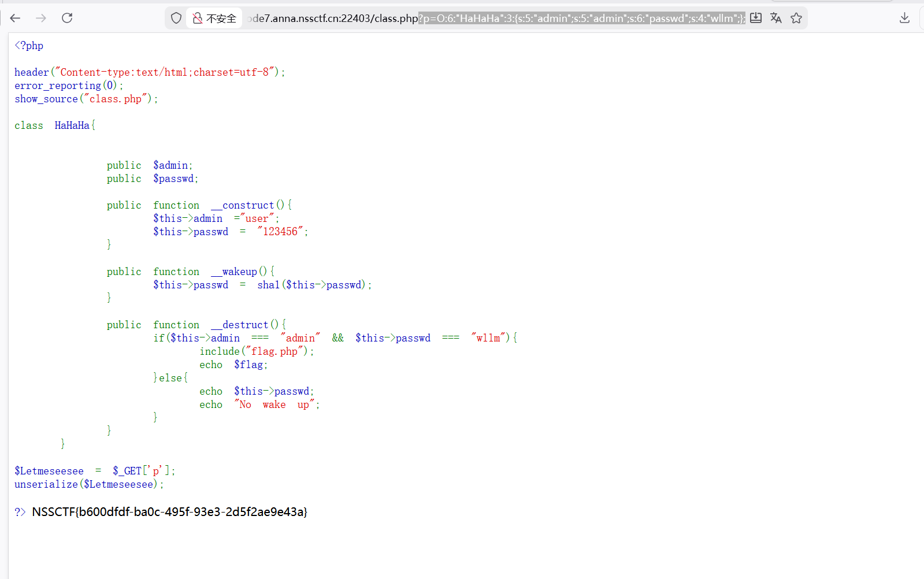This screenshot has height=579, width=924.
Task: Click the unserialize($Letmeseesee) line
Action: [89, 484]
